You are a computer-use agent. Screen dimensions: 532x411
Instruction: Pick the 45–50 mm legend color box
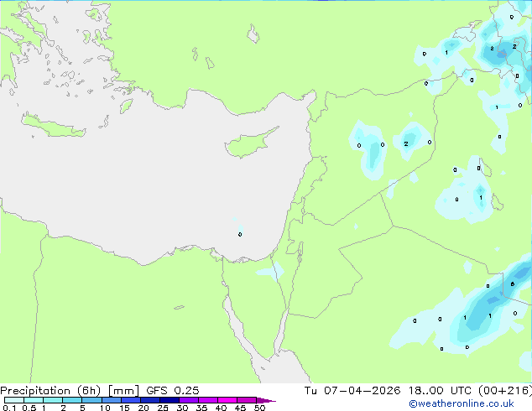point(247,400)
